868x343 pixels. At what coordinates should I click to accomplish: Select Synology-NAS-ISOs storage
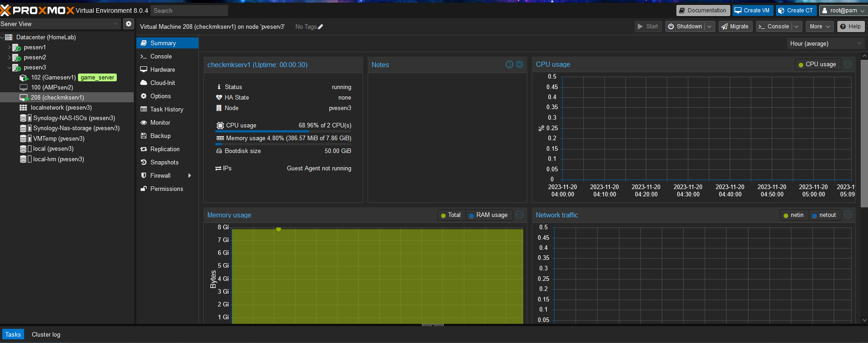[x=74, y=118]
